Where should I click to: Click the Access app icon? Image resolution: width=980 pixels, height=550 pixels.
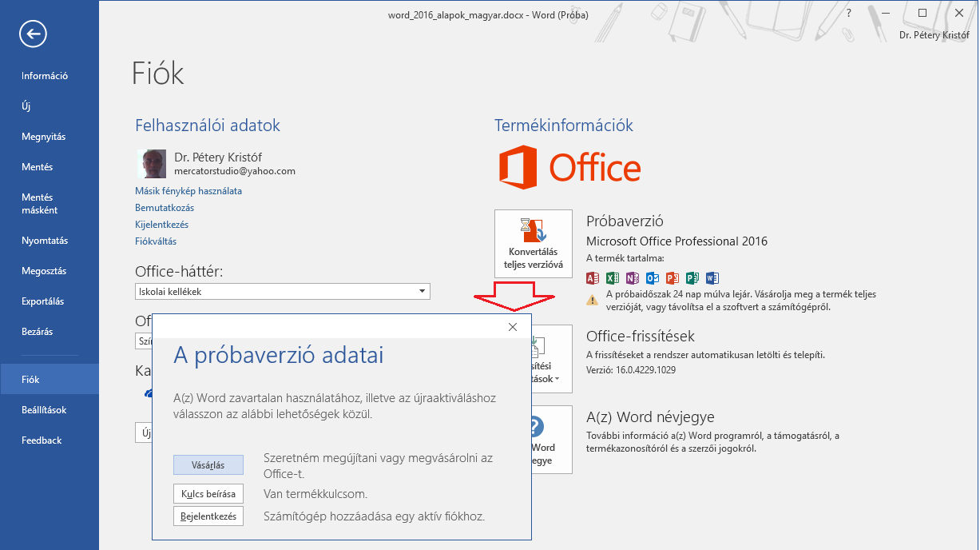pyautogui.click(x=593, y=278)
